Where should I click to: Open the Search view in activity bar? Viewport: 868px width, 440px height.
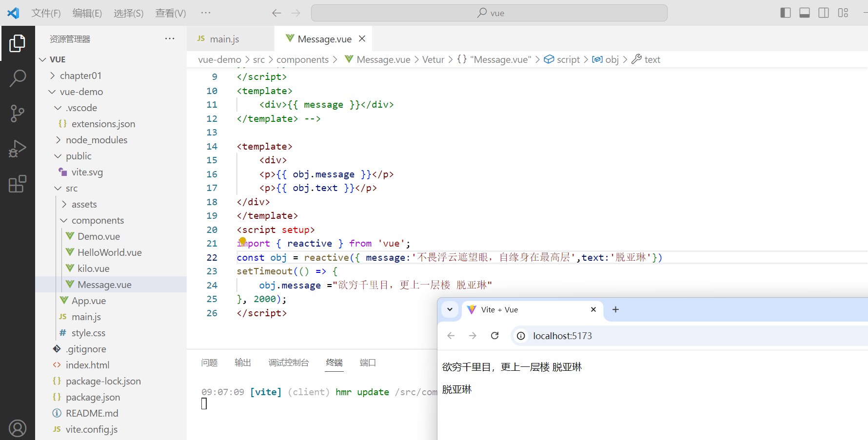[18, 78]
